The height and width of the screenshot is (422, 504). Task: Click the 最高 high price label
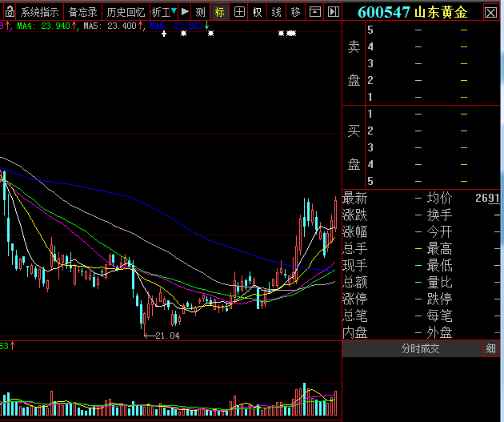pyautogui.click(x=439, y=248)
